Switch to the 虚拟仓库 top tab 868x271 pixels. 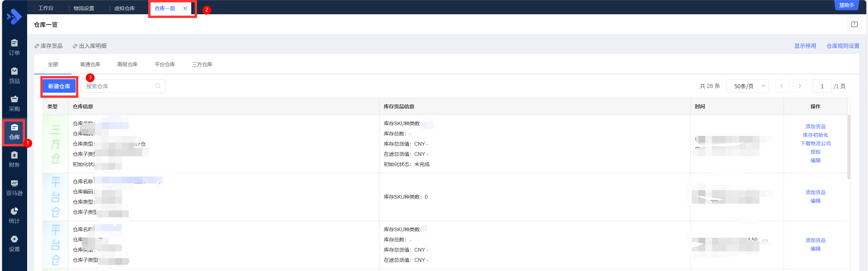point(124,8)
